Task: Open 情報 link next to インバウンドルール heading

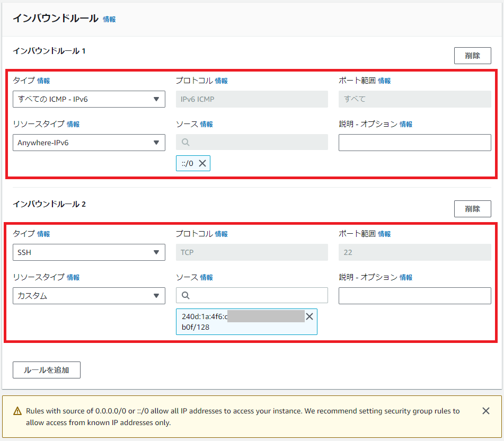Action: point(109,19)
